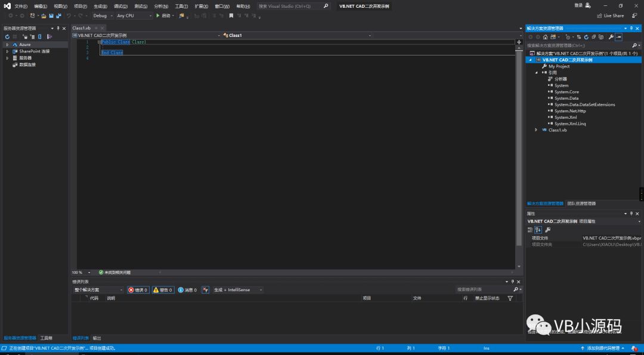Expand the Azure node in Server Explorer
644x355 pixels.
[7, 44]
